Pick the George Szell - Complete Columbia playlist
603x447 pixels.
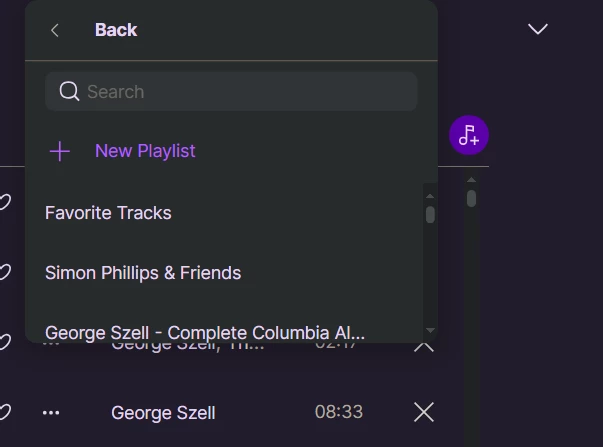205,331
